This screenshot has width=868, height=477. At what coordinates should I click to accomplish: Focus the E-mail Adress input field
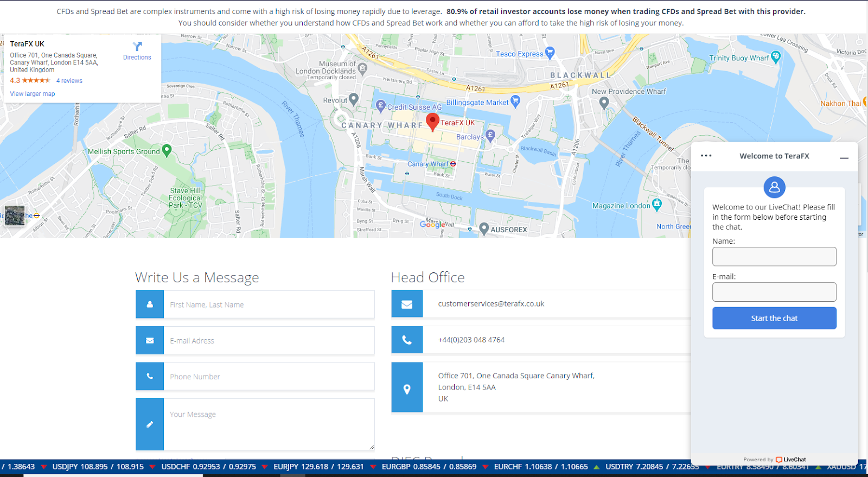point(269,340)
